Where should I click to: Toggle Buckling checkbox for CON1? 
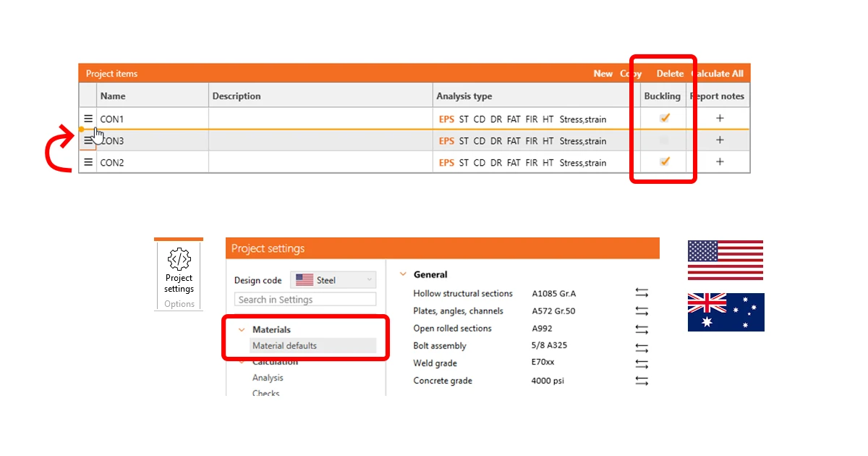click(665, 118)
